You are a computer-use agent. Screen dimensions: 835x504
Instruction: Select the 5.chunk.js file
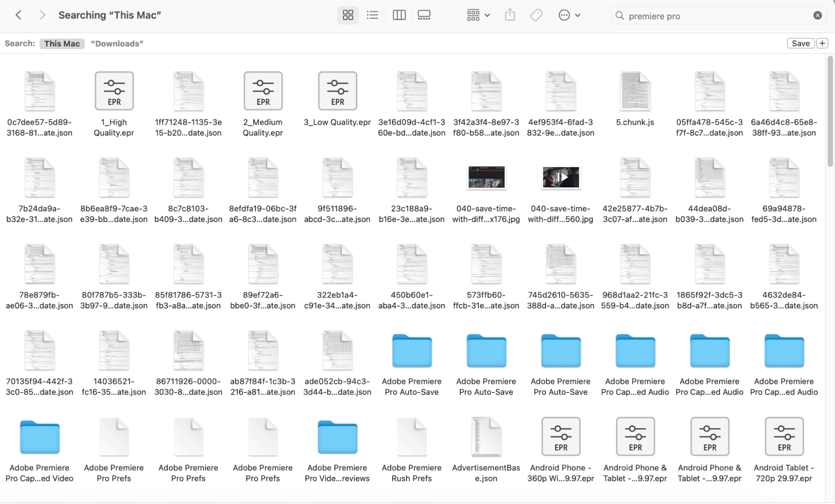pos(635,91)
